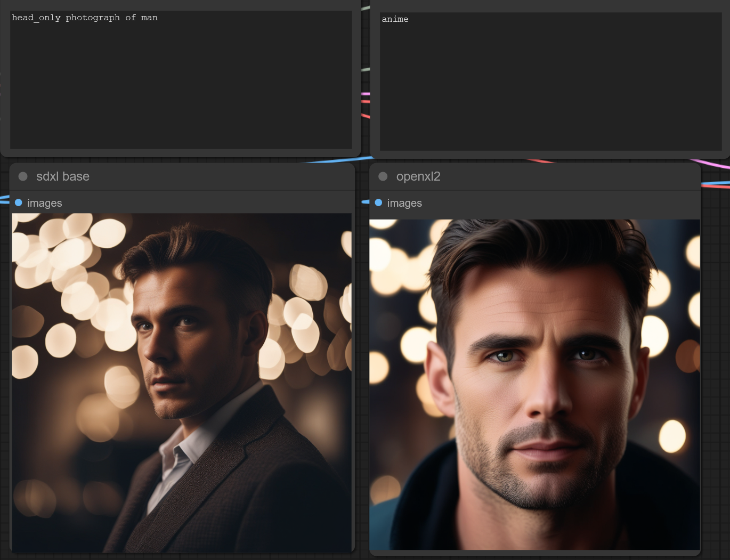Click the blue images input socket on openxl2
This screenshot has width=730, height=560.
click(x=378, y=203)
